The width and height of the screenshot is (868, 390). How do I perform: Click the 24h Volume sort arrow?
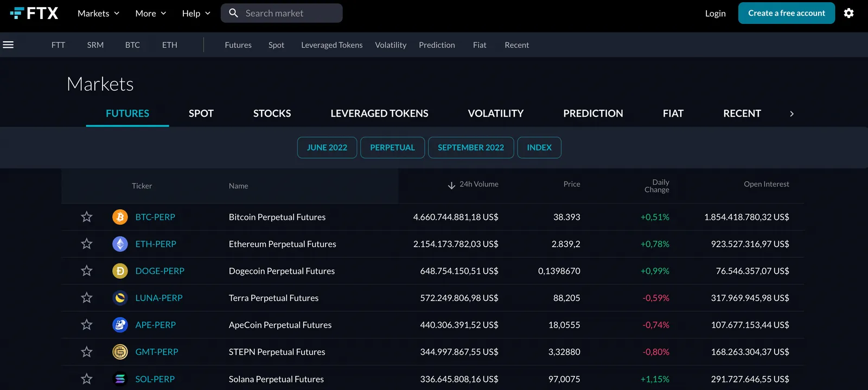[451, 185]
